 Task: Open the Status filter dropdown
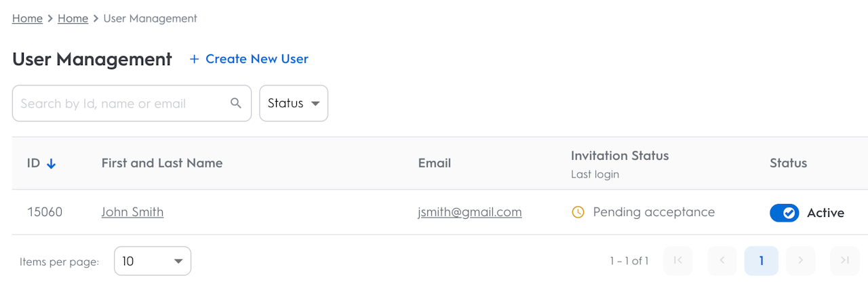pos(294,103)
